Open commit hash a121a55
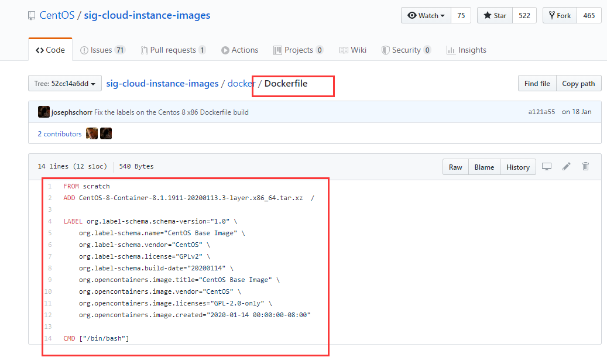607x364 pixels. pyautogui.click(x=541, y=112)
